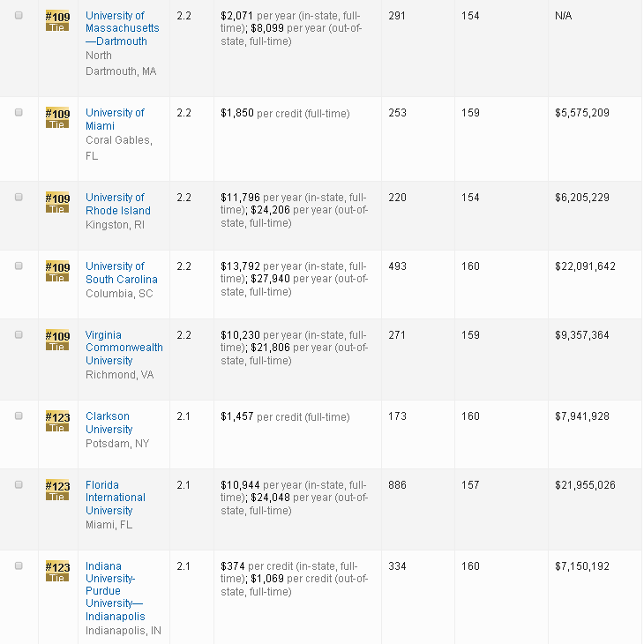Image resolution: width=644 pixels, height=644 pixels.
Task: Click the Clarkson University link
Action: [x=109, y=423]
